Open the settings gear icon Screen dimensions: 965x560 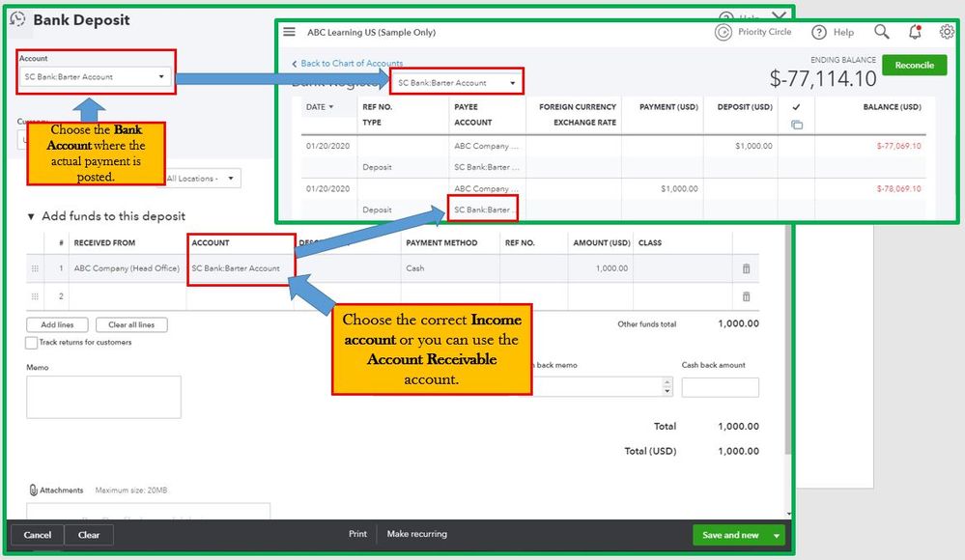click(947, 32)
